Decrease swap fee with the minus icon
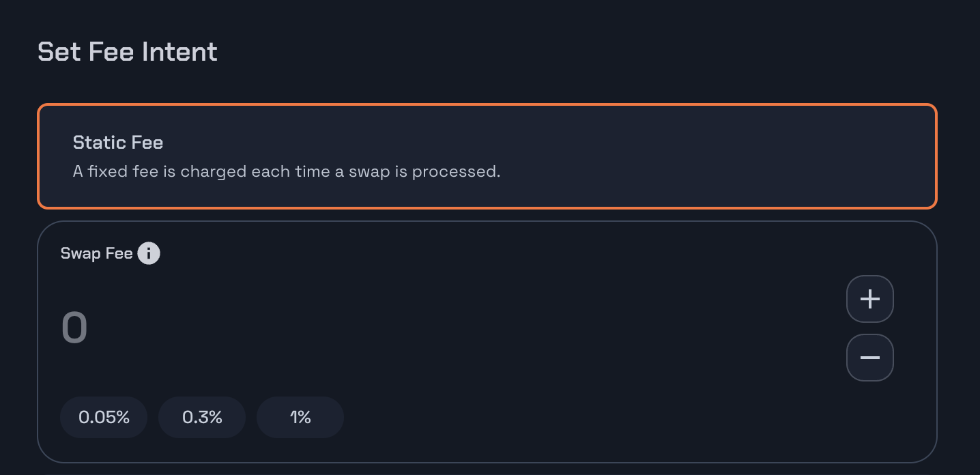Image resolution: width=980 pixels, height=475 pixels. coord(870,358)
